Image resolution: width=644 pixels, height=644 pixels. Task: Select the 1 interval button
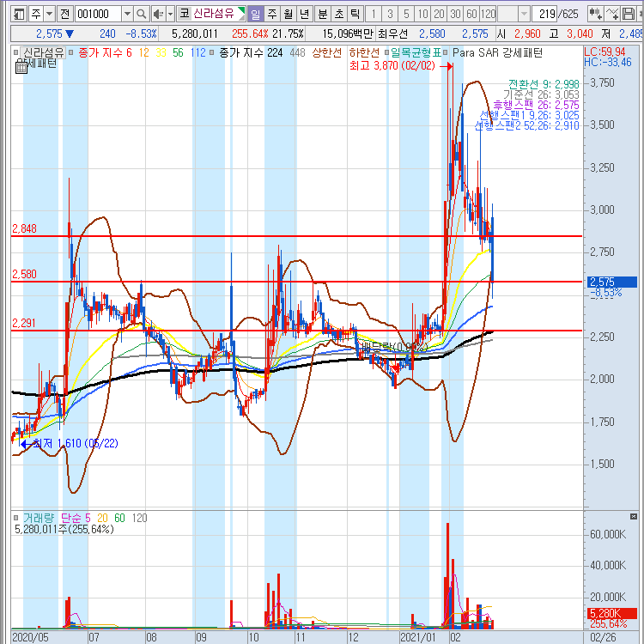coord(374,15)
